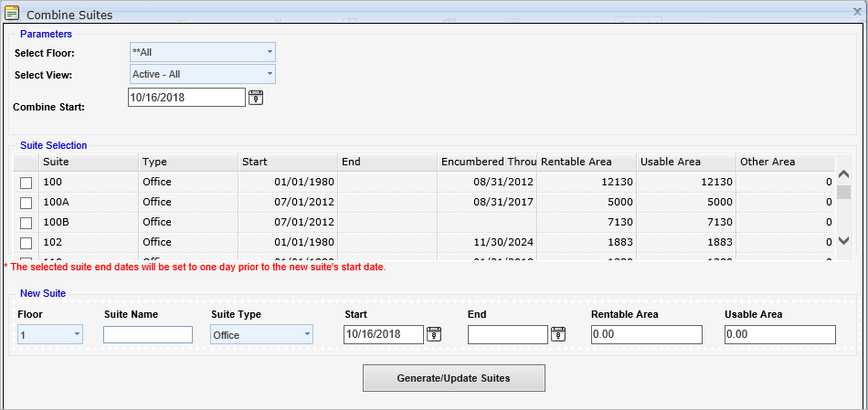868x410 pixels.
Task: Open the Combine Start calendar picker
Action: pos(256,98)
